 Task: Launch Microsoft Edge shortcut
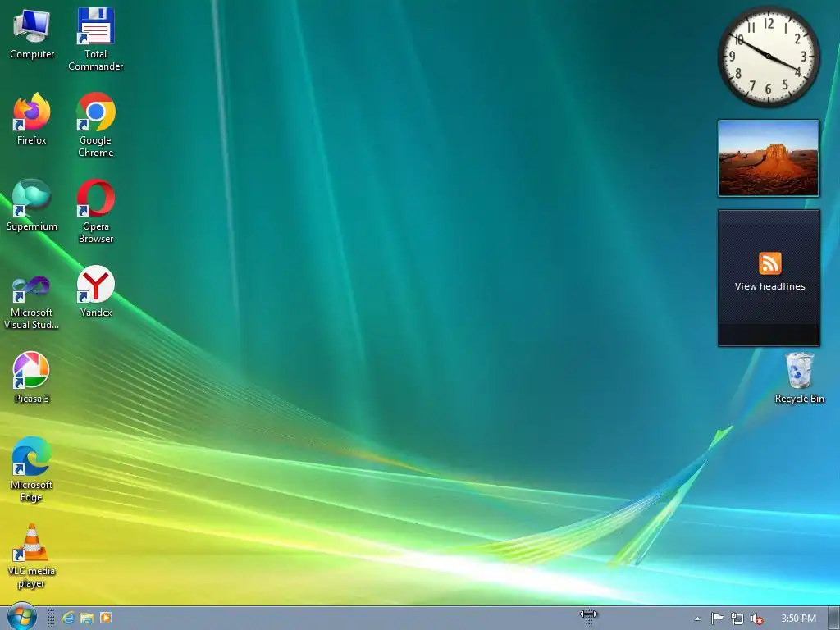(32, 470)
